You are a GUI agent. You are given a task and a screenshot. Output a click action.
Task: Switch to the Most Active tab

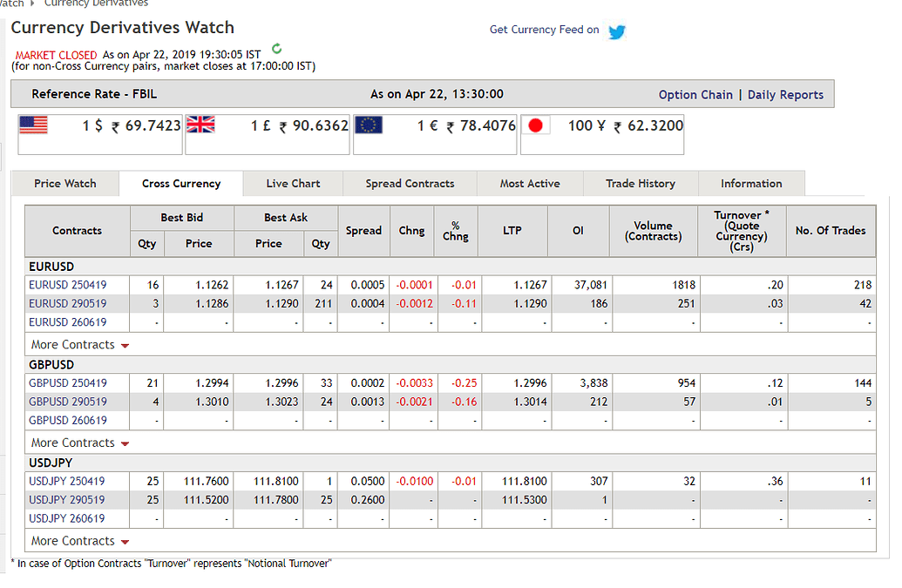pos(530,183)
